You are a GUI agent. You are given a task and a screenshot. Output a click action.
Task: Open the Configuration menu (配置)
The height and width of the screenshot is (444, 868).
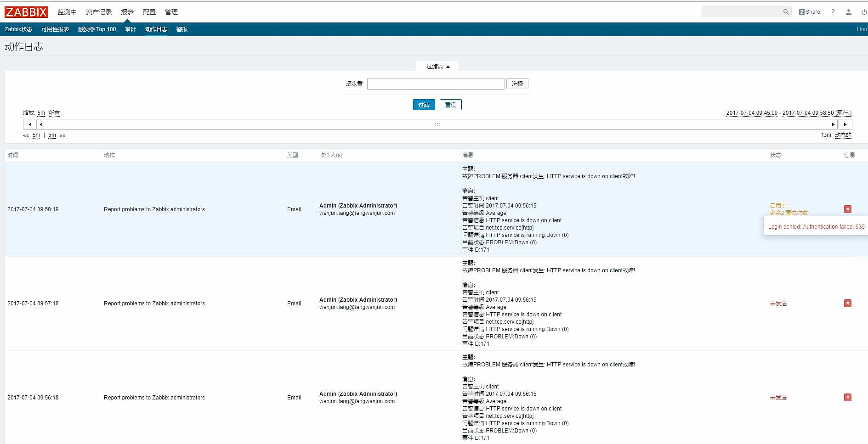149,12
